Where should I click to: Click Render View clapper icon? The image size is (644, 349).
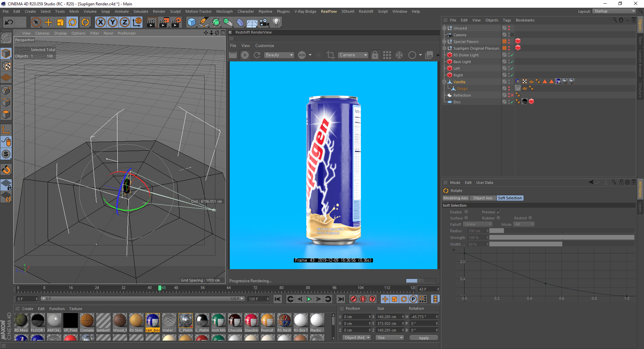[152, 22]
